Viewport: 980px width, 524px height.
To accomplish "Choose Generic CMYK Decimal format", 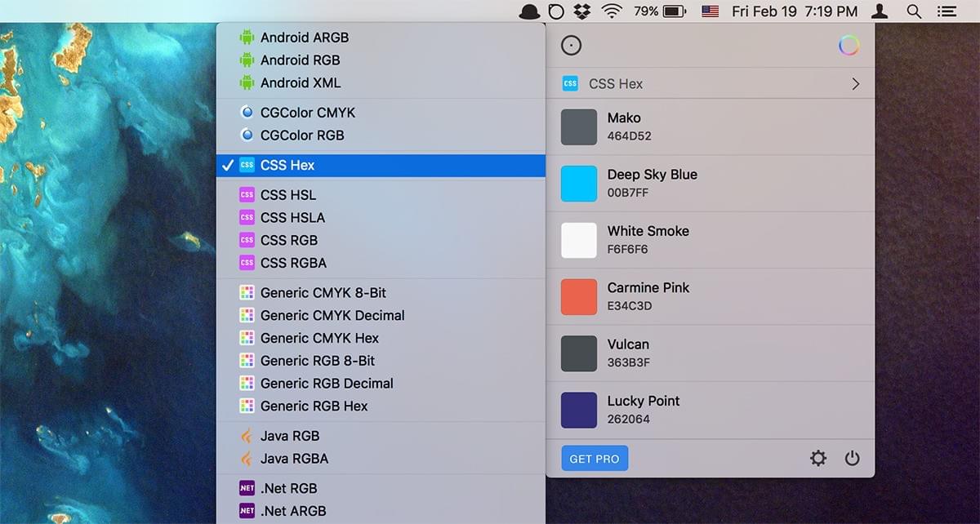I will [381, 315].
